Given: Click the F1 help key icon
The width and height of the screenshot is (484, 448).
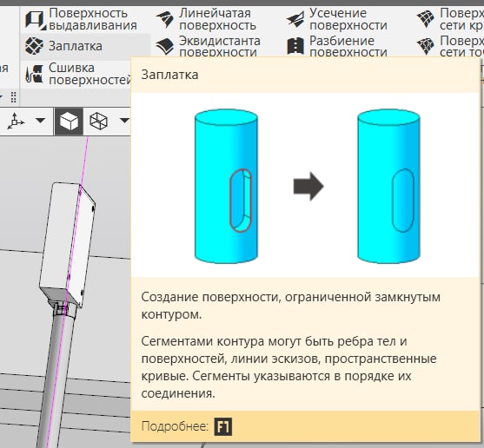Looking at the screenshot, I should [223, 427].
